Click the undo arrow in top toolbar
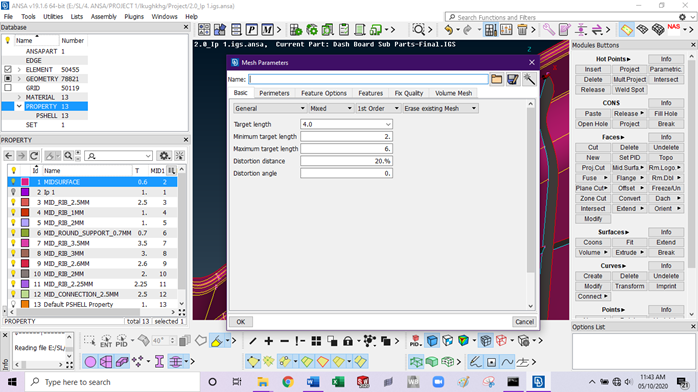The height and width of the screenshot is (392, 698). (448, 30)
